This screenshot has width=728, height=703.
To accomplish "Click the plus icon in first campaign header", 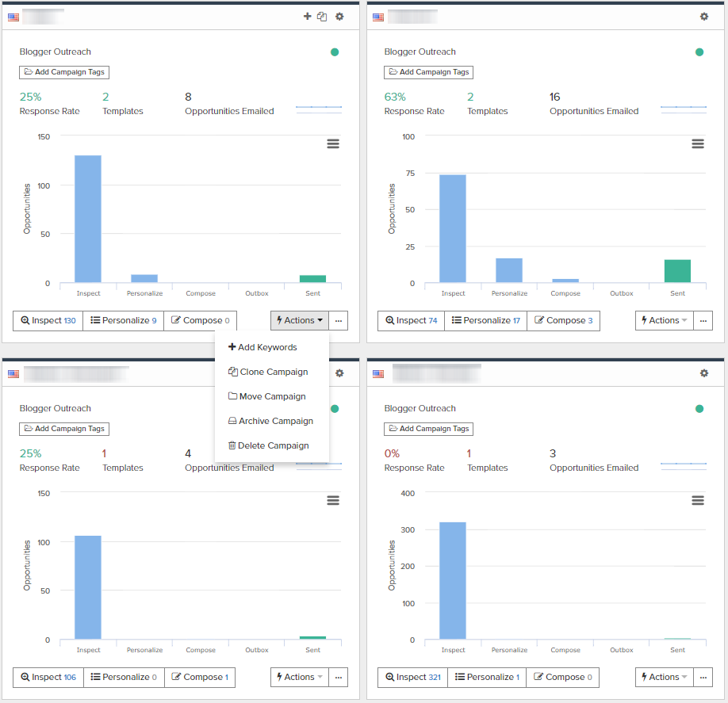I will tap(308, 16).
